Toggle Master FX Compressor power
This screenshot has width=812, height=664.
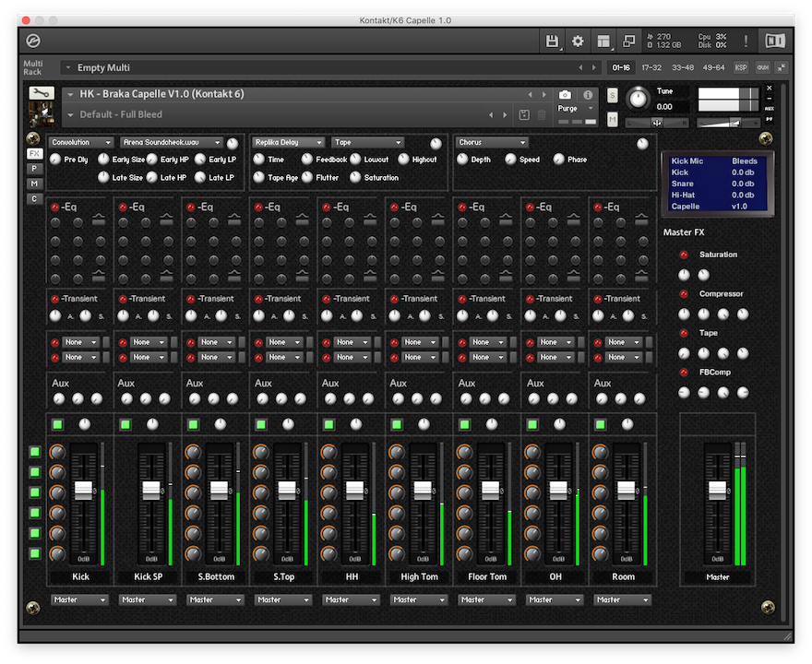684,294
